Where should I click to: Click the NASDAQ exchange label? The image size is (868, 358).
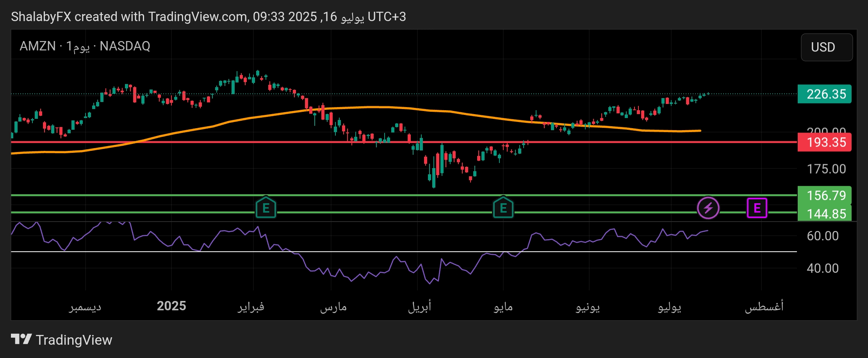(125, 46)
